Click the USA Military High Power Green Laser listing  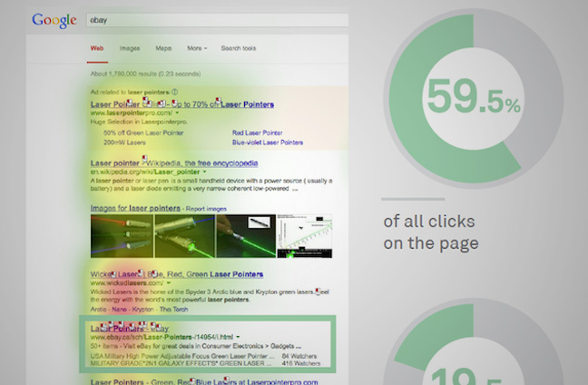pos(182,356)
